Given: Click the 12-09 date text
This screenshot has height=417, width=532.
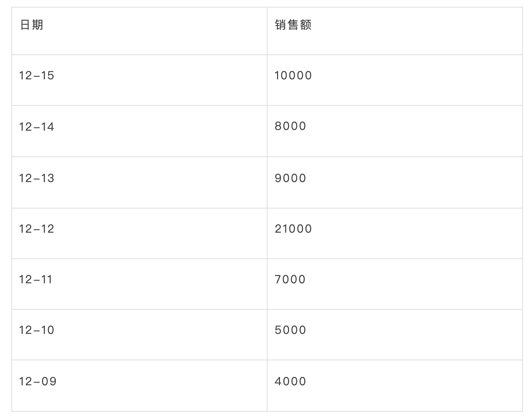Looking at the screenshot, I should point(38,381).
